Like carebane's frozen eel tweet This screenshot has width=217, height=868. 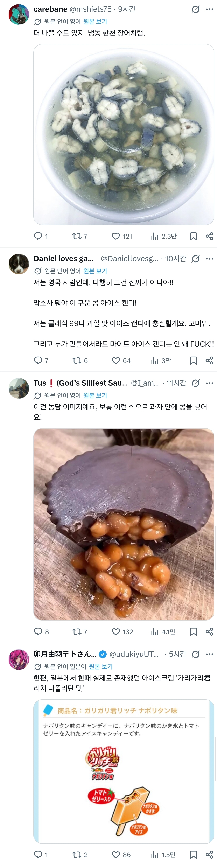116,236
